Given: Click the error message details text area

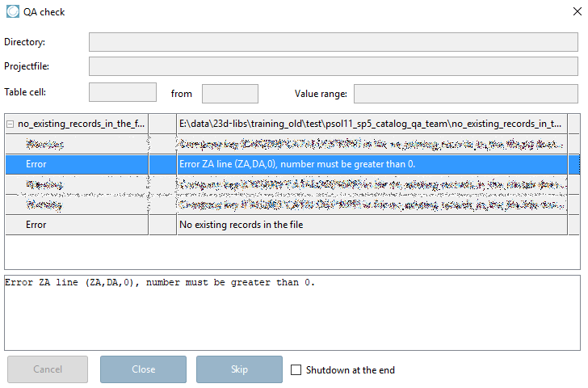Looking at the screenshot, I should pos(292,313).
